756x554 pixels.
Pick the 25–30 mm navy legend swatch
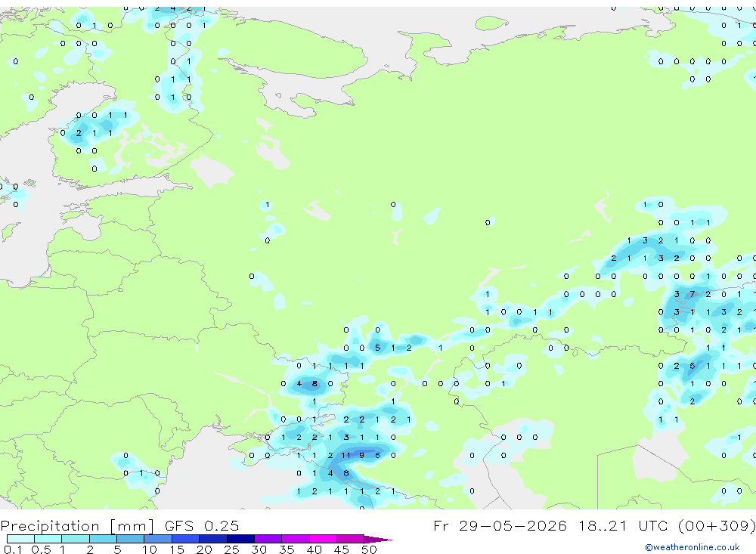click(x=240, y=539)
